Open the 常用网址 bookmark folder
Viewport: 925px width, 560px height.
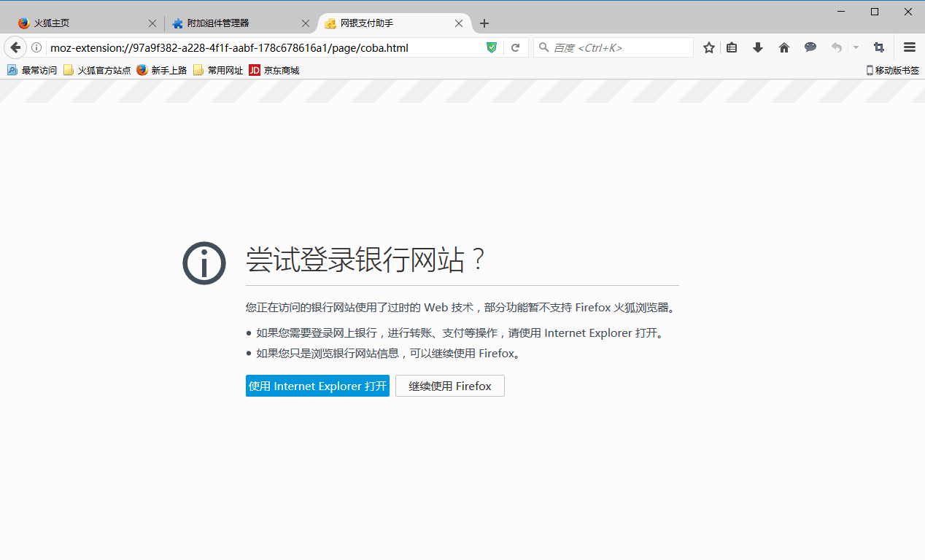pos(217,70)
